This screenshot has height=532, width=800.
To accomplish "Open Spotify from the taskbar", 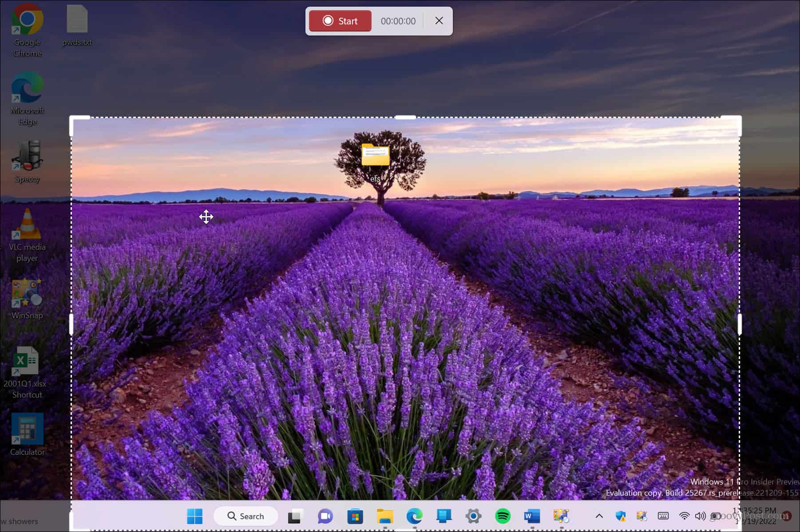I will pos(503,516).
